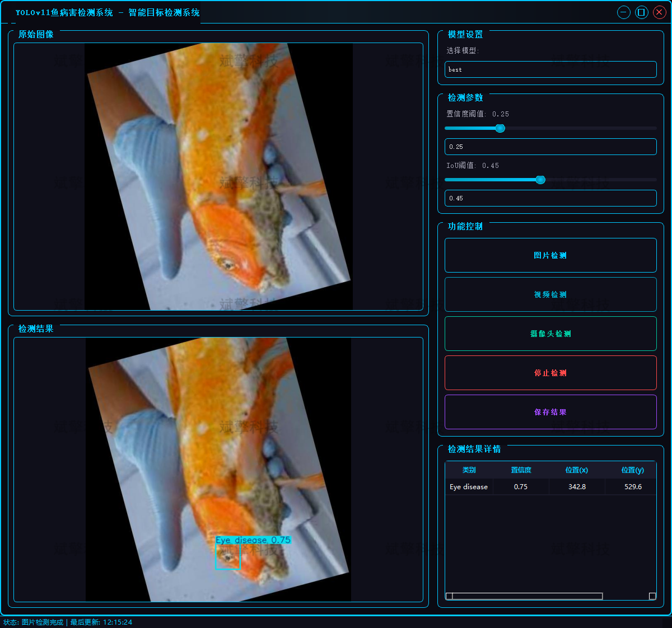The image size is (672, 628).
Task: Minimize the window with the circle icon
Action: pos(624,12)
